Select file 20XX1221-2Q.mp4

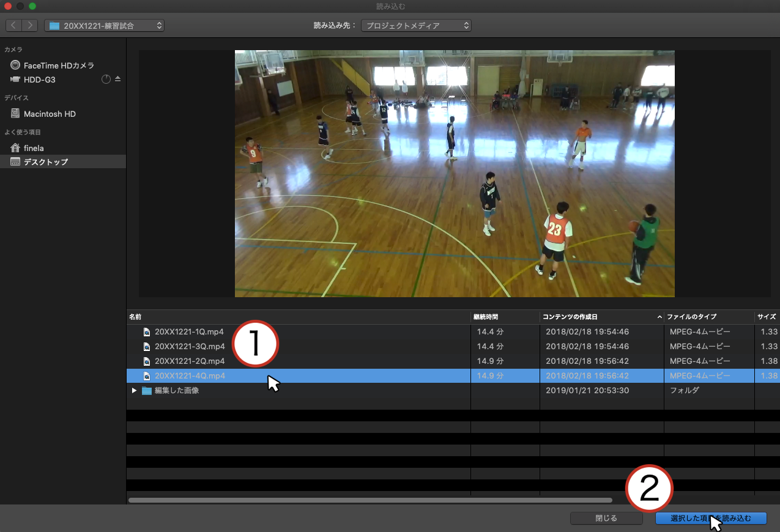point(189,361)
